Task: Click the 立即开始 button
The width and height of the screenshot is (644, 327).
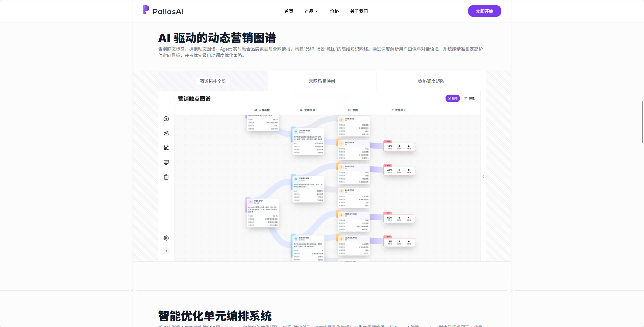Action: point(484,11)
